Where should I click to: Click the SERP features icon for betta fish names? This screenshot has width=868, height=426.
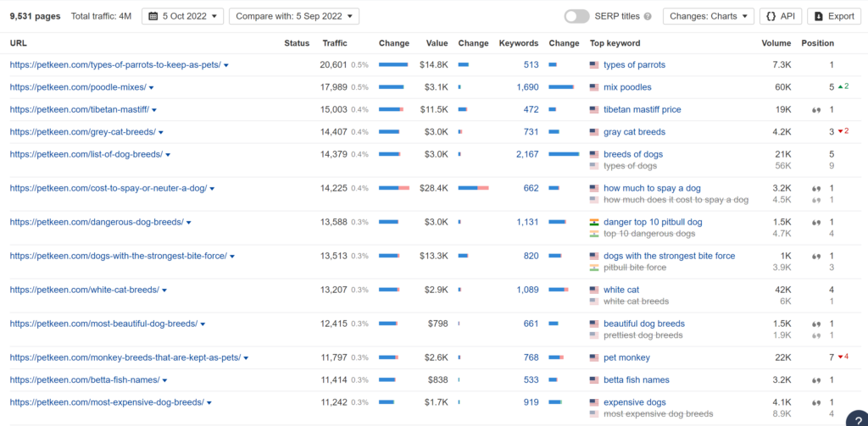[x=815, y=380]
